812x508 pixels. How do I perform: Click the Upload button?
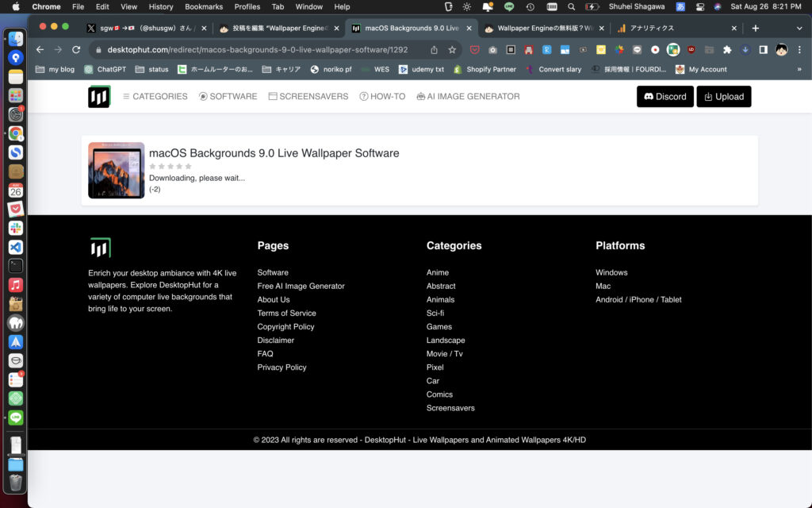723,96
